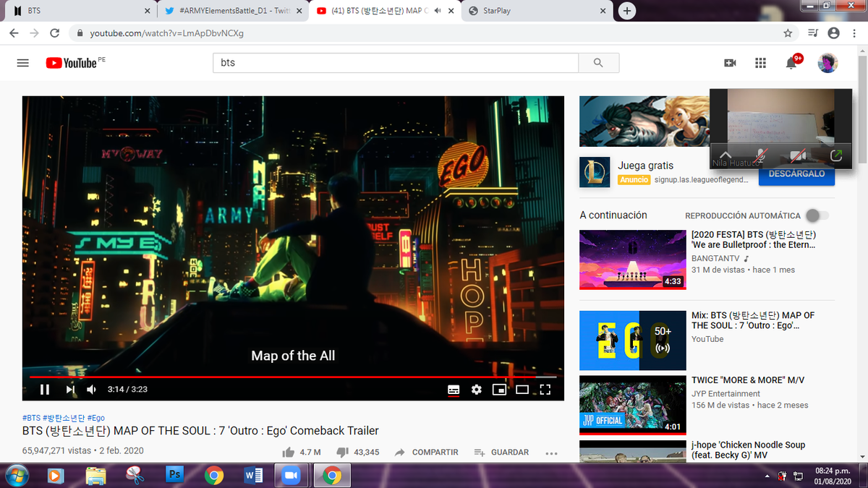Switch to the BTS browser tab
The height and width of the screenshot is (488, 868).
[80, 11]
